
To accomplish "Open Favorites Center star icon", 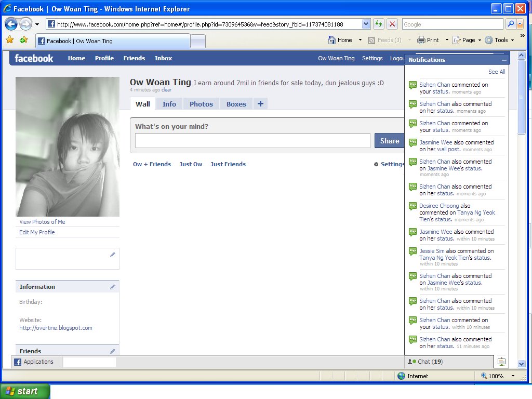I will click(x=9, y=39).
